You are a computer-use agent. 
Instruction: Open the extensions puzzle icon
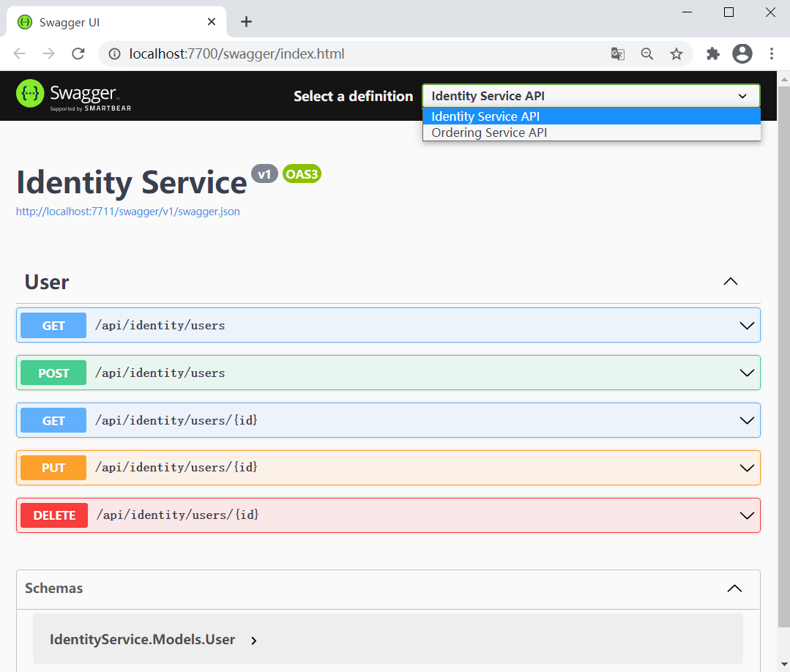coord(712,53)
